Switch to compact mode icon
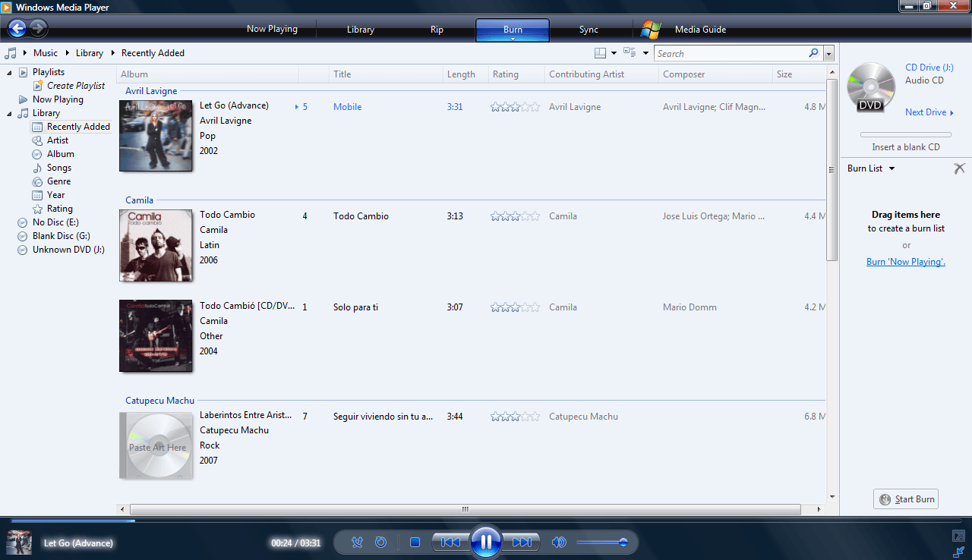Screen dimensions: 972x560 [x=959, y=551]
